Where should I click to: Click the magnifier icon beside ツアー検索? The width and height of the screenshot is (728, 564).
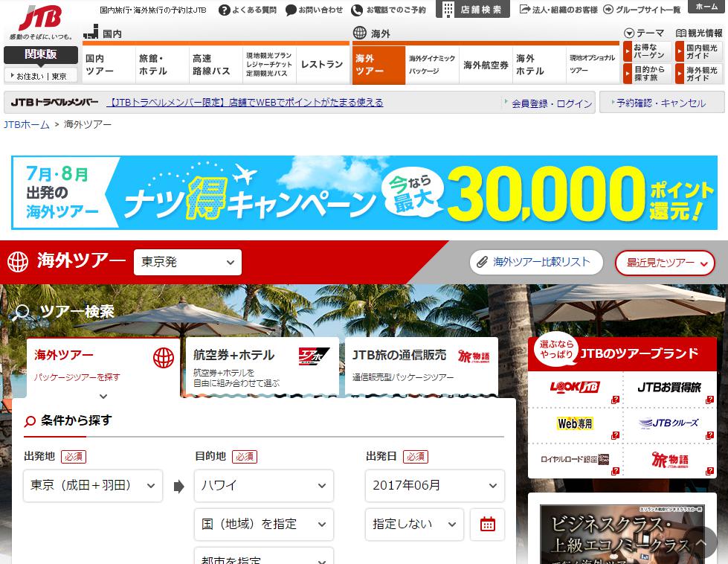[x=20, y=313]
